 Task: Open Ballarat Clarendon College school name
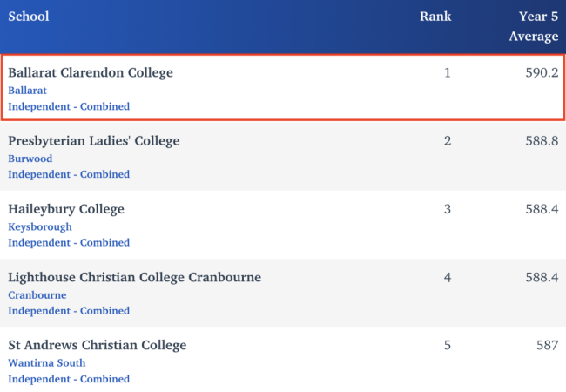point(91,73)
